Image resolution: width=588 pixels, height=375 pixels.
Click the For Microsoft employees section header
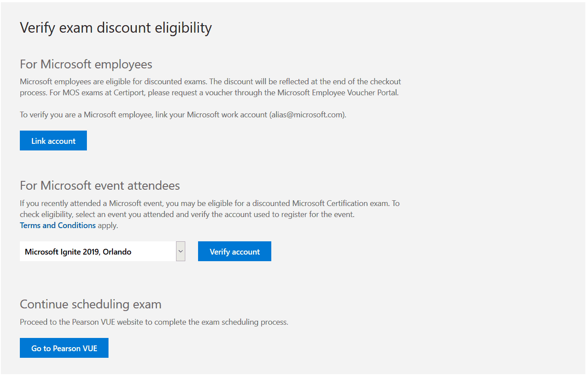coord(86,64)
